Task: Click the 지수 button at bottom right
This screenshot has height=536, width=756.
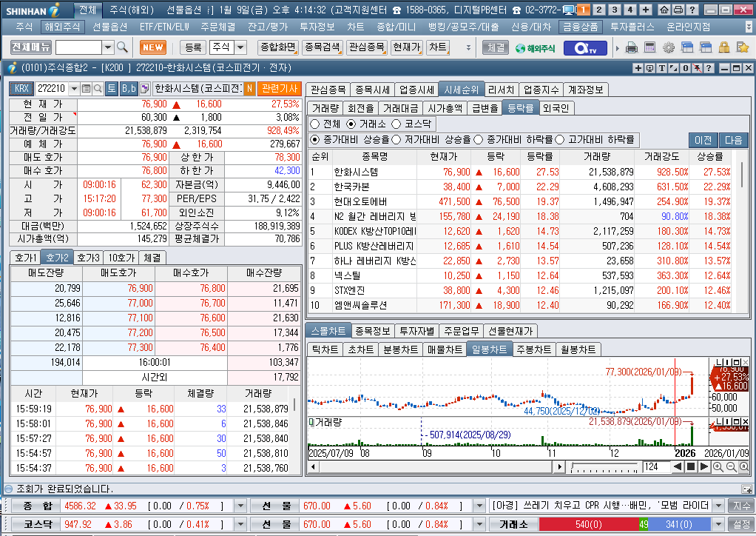Action: 741,506
